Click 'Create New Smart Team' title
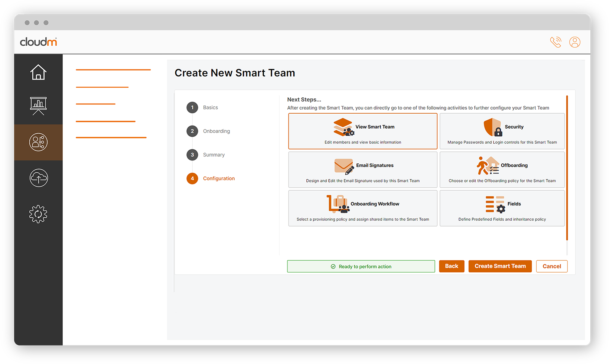This screenshot has height=364, width=609. click(235, 73)
